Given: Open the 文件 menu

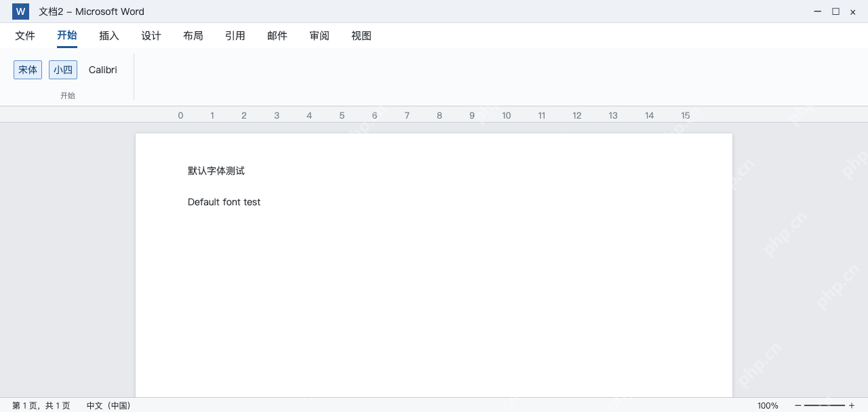Looking at the screenshot, I should click(25, 36).
